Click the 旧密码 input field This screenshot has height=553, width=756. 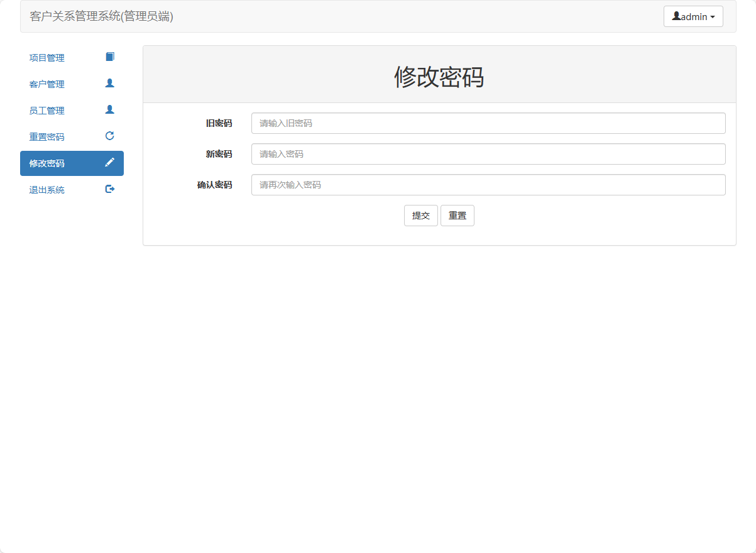click(488, 123)
